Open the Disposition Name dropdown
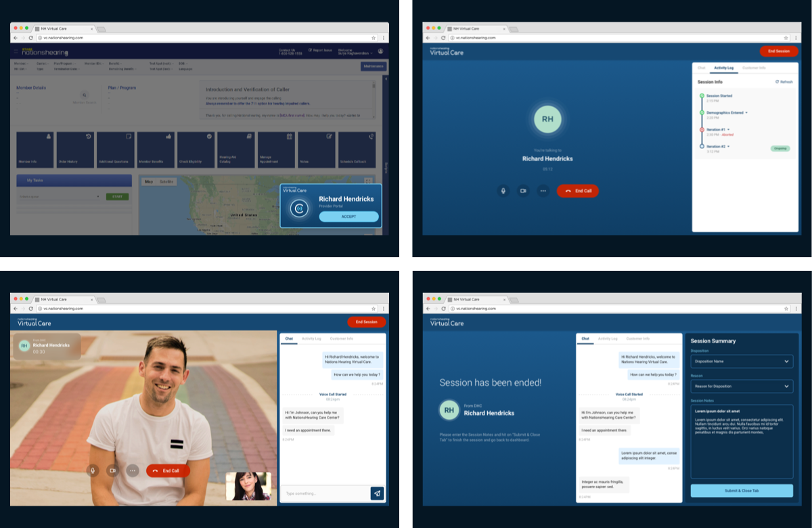The image size is (812, 528). (742, 361)
